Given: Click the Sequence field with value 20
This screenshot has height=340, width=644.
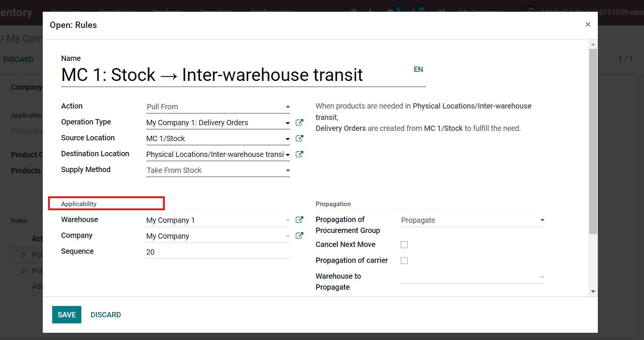Looking at the screenshot, I should (218, 252).
